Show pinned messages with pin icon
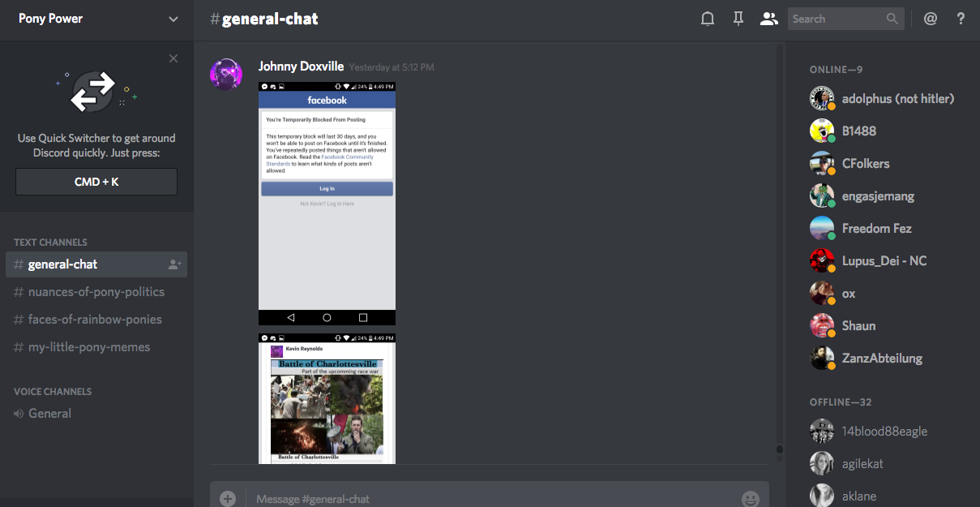Image resolution: width=980 pixels, height=507 pixels. (738, 19)
